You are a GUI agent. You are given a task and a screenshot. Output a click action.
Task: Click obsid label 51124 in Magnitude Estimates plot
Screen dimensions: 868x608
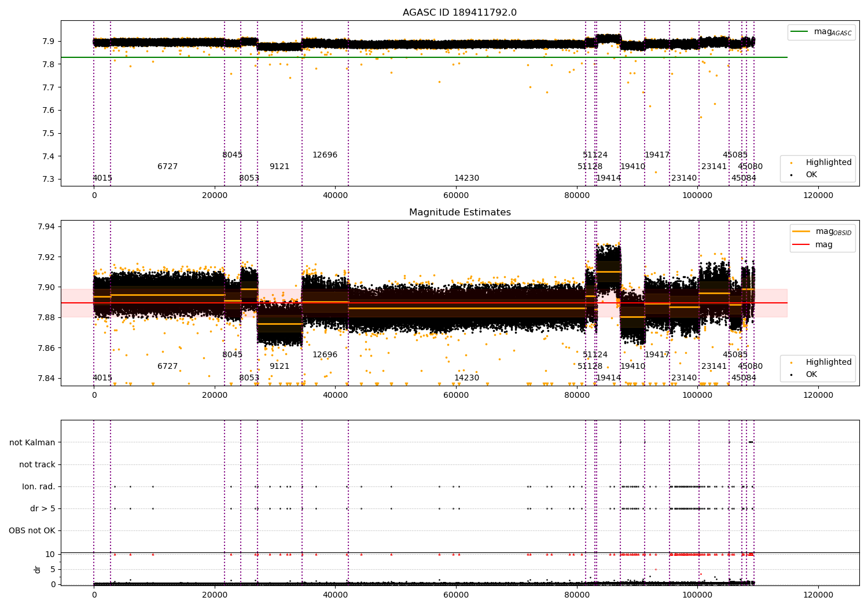click(x=595, y=355)
